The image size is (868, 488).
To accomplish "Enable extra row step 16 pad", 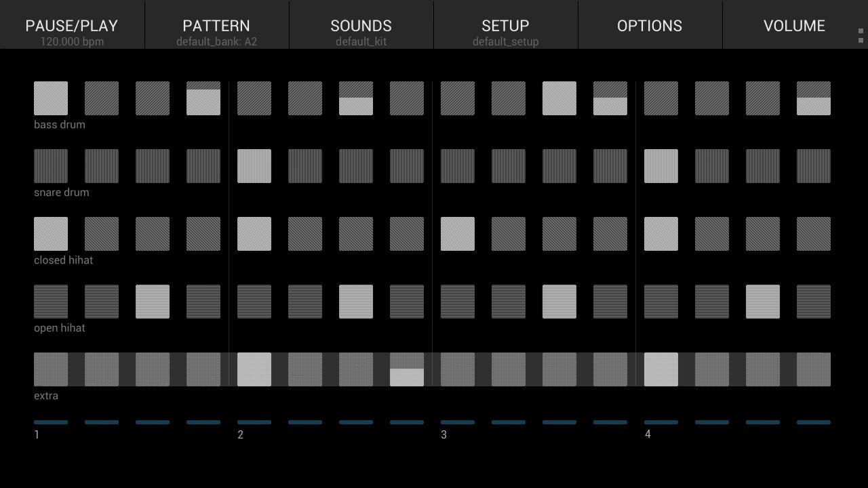I will (x=814, y=369).
